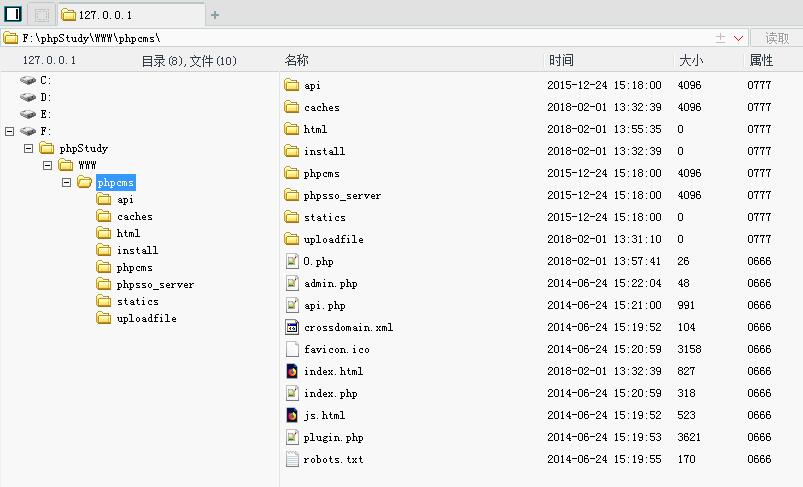The height and width of the screenshot is (487, 803).
Task: Click the statics folder icon in file list
Action: pyautogui.click(x=291, y=217)
